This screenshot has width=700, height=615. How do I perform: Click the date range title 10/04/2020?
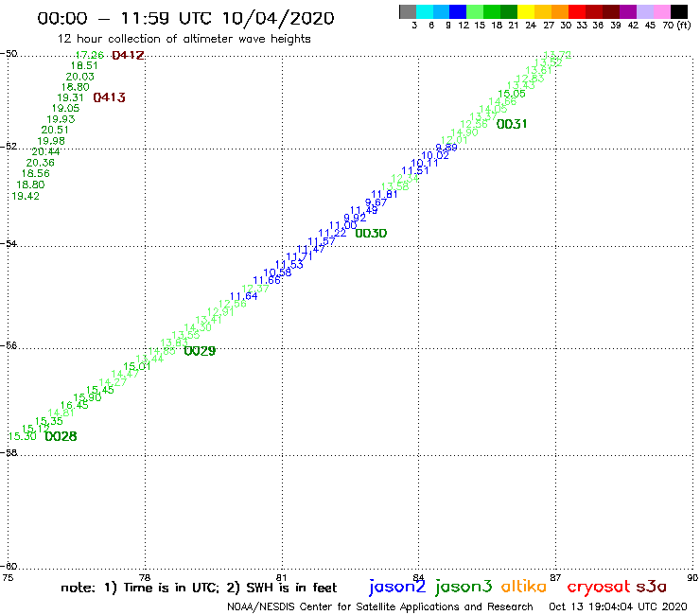click(x=278, y=18)
